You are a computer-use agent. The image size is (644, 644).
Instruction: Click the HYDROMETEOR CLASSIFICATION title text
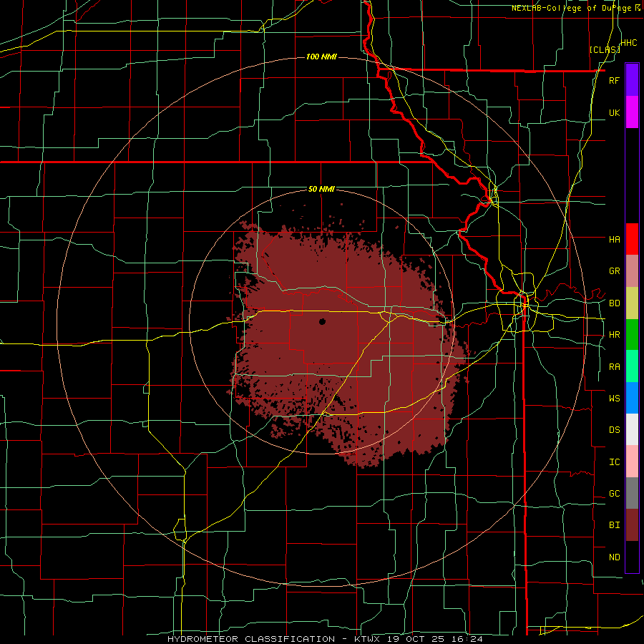(251, 639)
